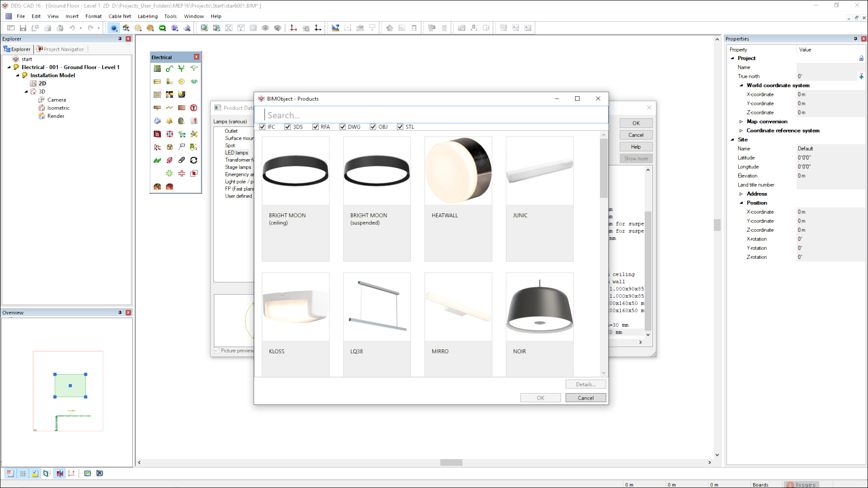Select the Isometric view tree item

coord(58,108)
